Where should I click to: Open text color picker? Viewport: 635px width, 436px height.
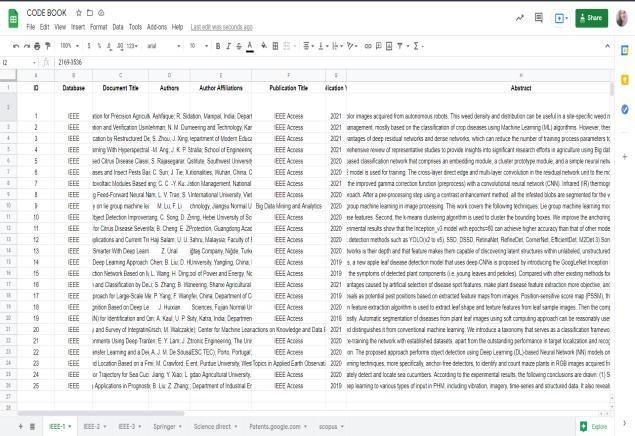(250, 46)
